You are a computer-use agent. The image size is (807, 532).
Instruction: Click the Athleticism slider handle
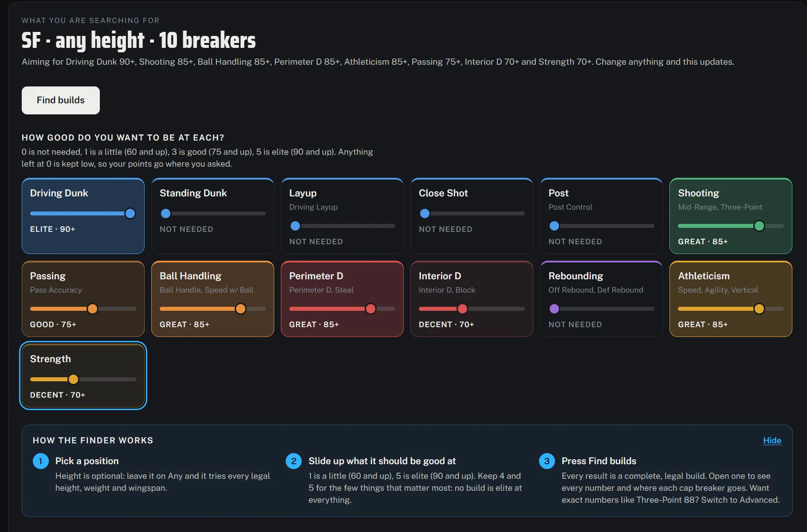point(759,309)
